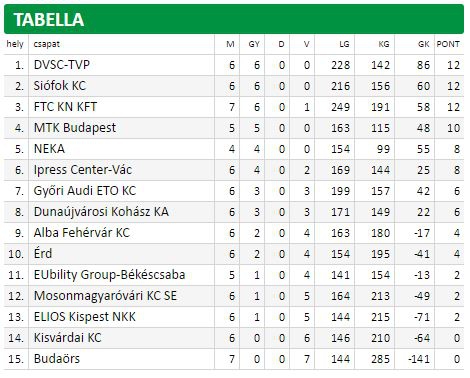Select Mosonmagyaróvári KC SE team
470x378 pixels.
(105, 296)
